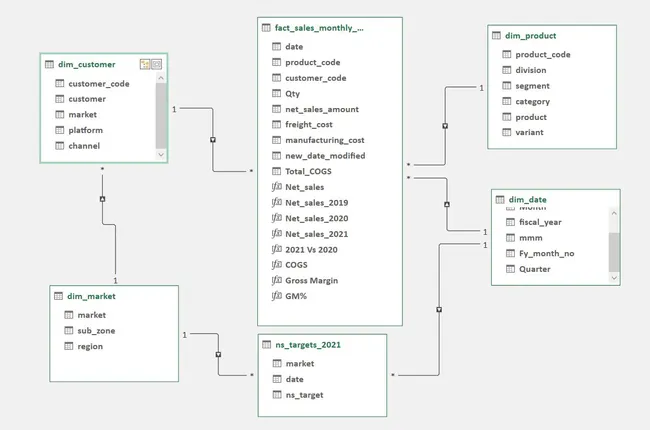Select the region field in dim_market
The height and width of the screenshot is (430, 650).
coord(90,346)
